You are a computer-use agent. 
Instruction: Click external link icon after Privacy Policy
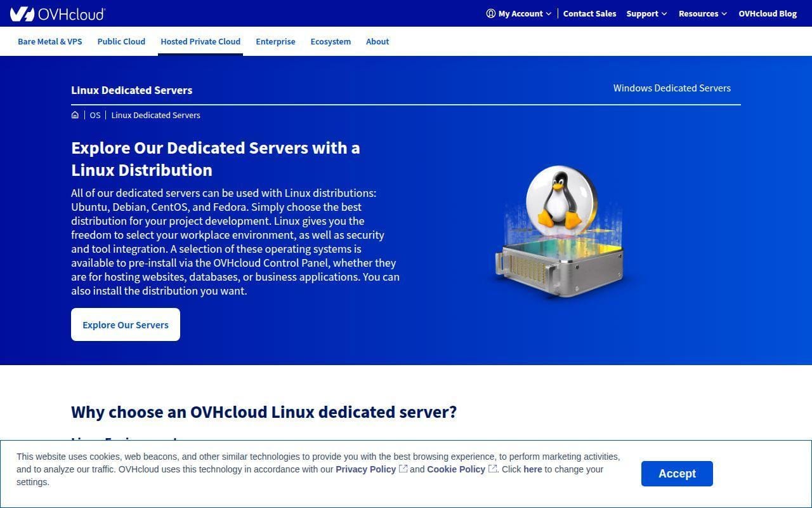pyautogui.click(x=403, y=469)
